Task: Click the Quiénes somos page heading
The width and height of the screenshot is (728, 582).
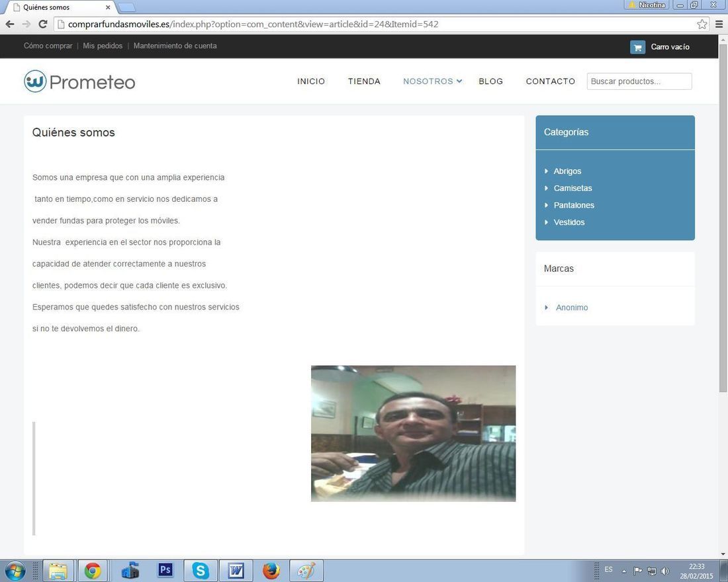Action: point(73,133)
